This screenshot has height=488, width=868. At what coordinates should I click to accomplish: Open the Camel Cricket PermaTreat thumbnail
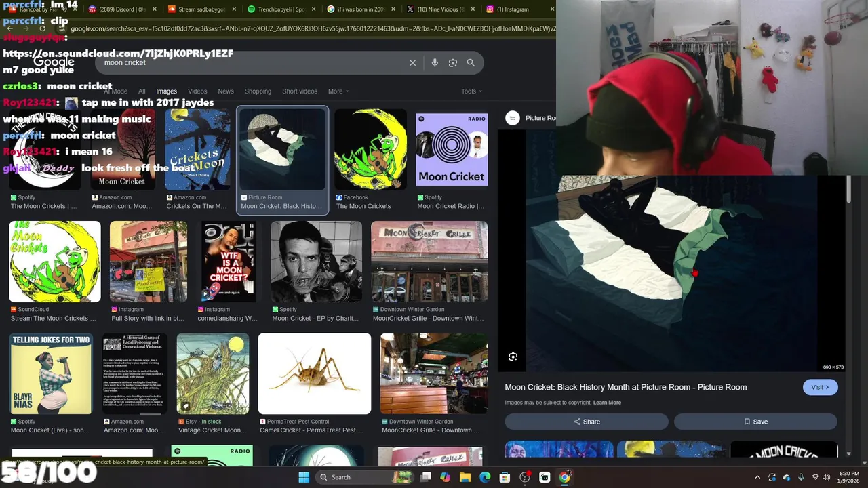[315, 373]
